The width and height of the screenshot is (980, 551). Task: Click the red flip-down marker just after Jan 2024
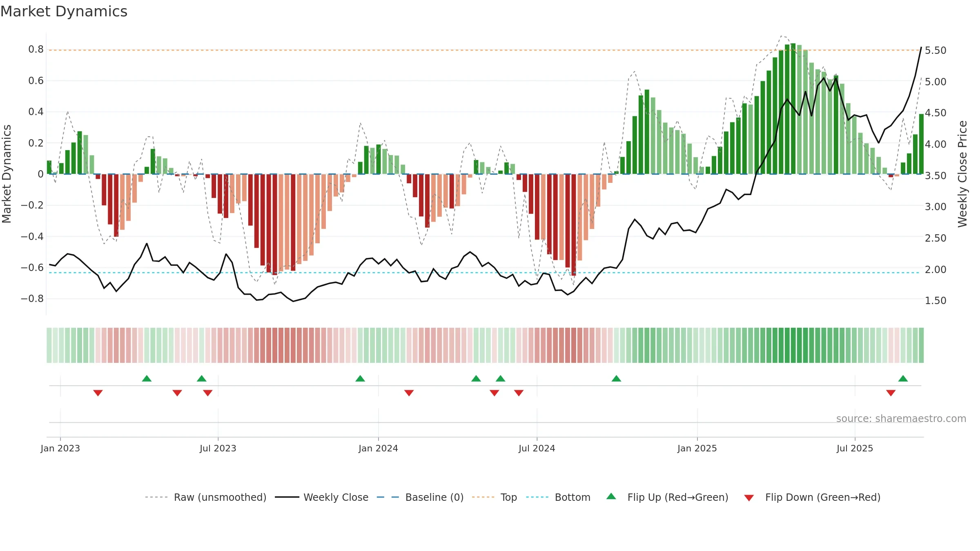pyautogui.click(x=409, y=393)
